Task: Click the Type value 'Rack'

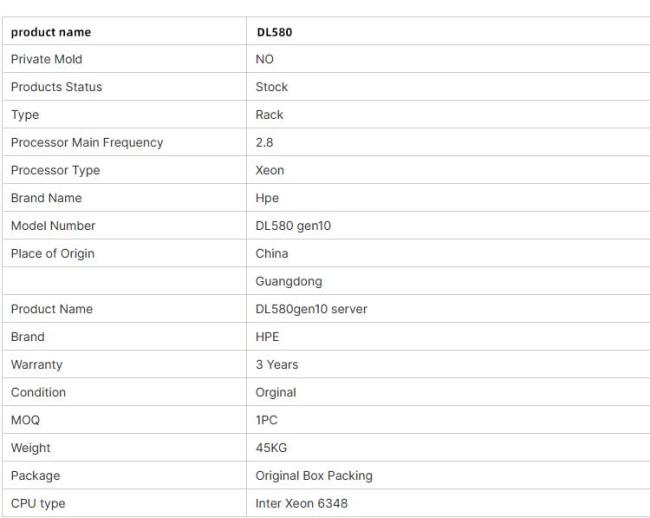Action: 270,115
